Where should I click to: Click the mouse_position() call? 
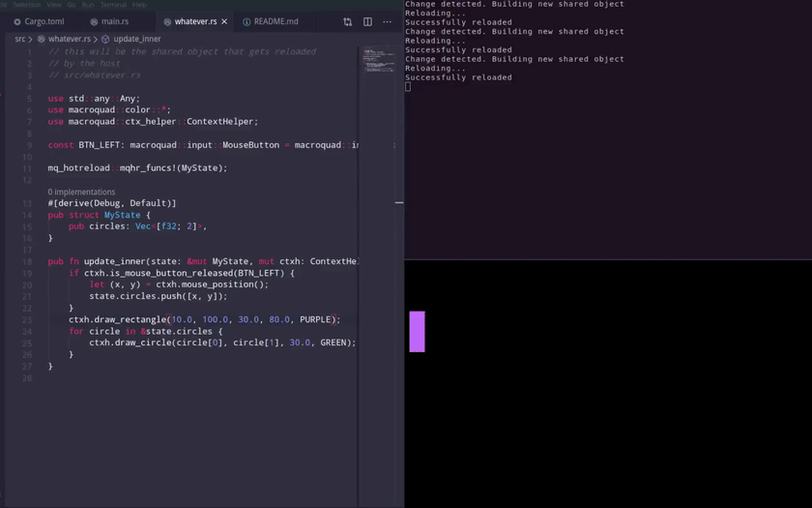220,284
